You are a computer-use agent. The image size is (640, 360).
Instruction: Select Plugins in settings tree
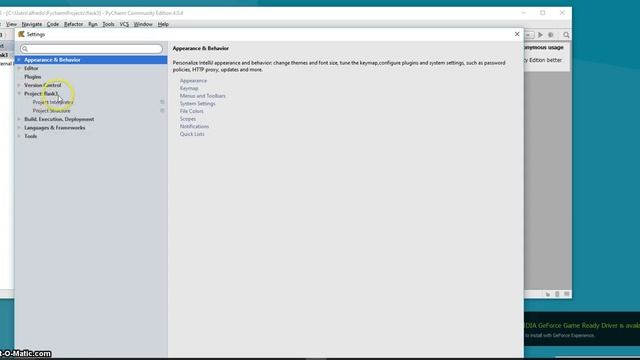coord(33,77)
